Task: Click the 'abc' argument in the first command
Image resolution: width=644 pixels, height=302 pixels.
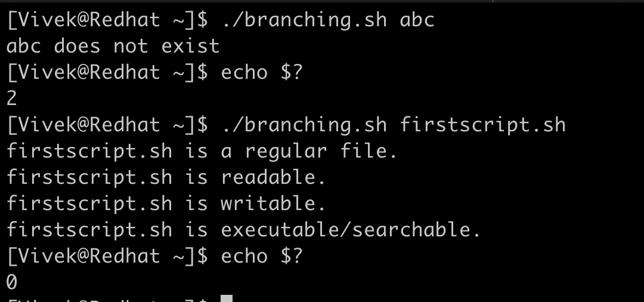Action: point(417,20)
